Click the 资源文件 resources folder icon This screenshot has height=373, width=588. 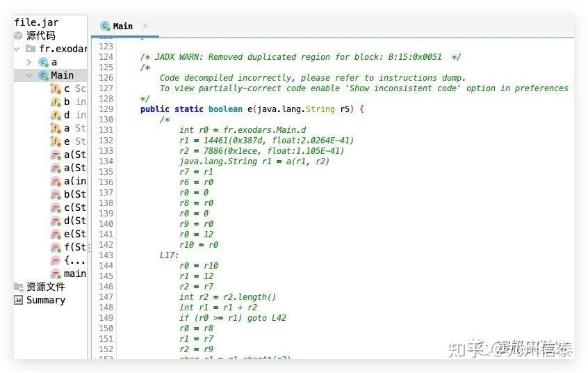point(18,287)
